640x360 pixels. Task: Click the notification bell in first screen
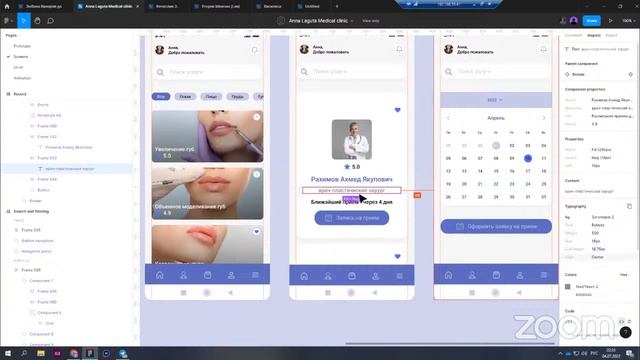pyautogui.click(x=254, y=50)
